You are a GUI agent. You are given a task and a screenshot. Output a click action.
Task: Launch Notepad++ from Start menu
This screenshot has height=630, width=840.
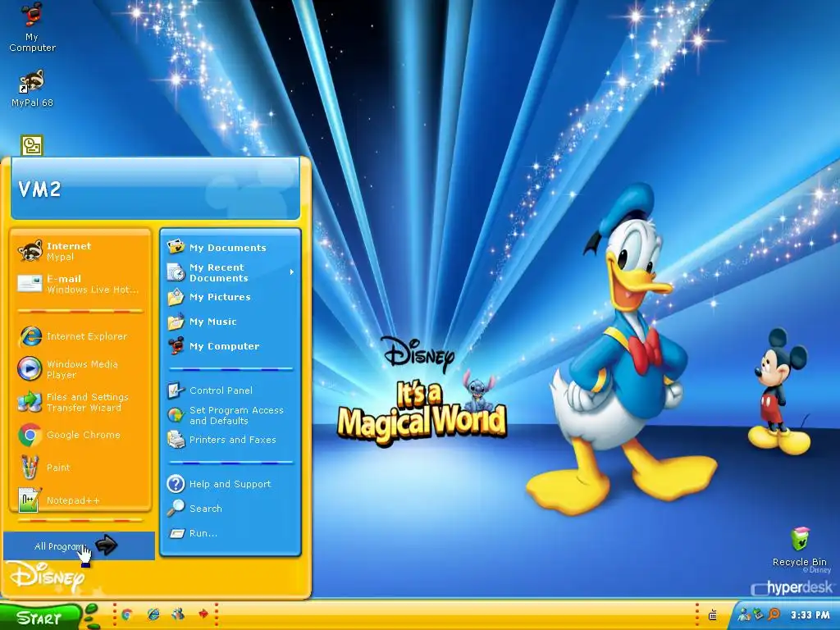80,500
